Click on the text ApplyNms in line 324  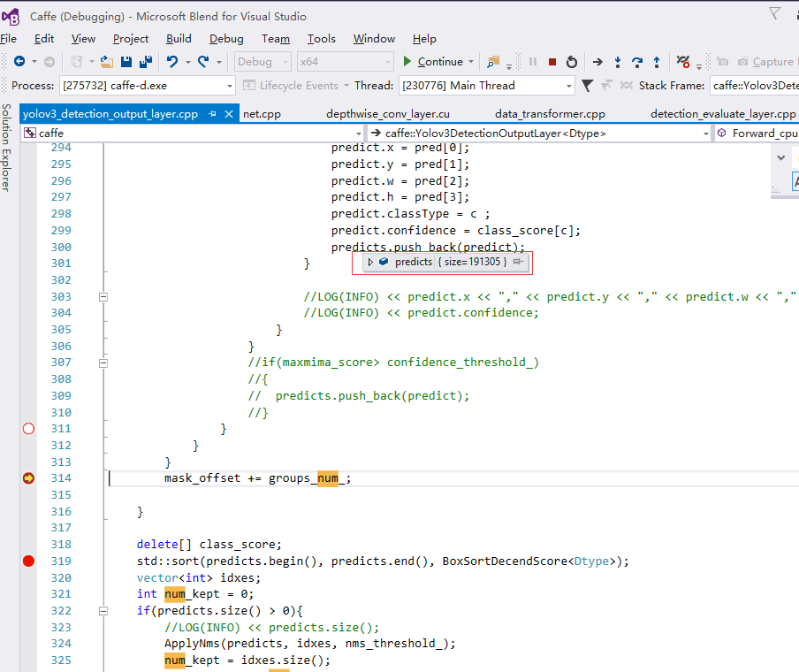192,644
